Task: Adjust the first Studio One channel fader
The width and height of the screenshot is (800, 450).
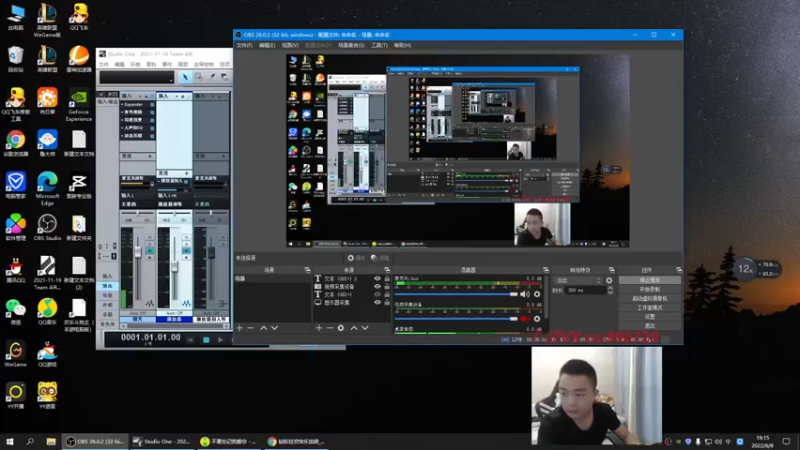Action: [x=138, y=252]
